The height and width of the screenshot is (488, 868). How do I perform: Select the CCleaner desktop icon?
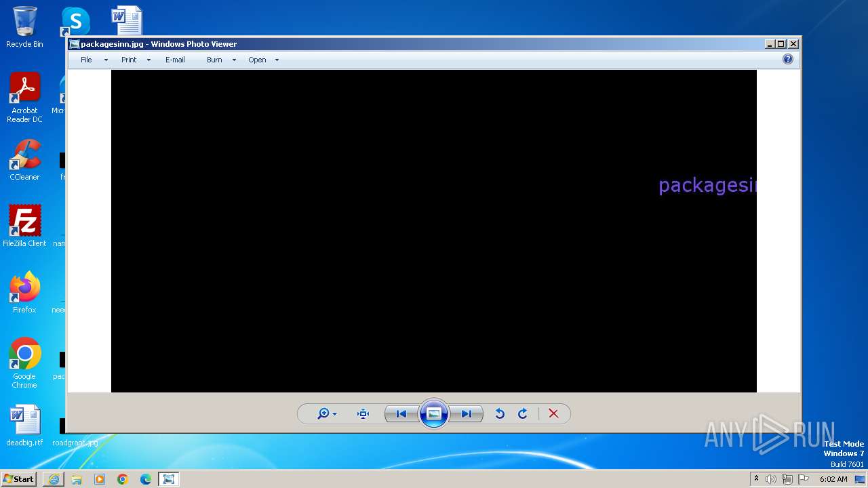pyautogui.click(x=24, y=160)
